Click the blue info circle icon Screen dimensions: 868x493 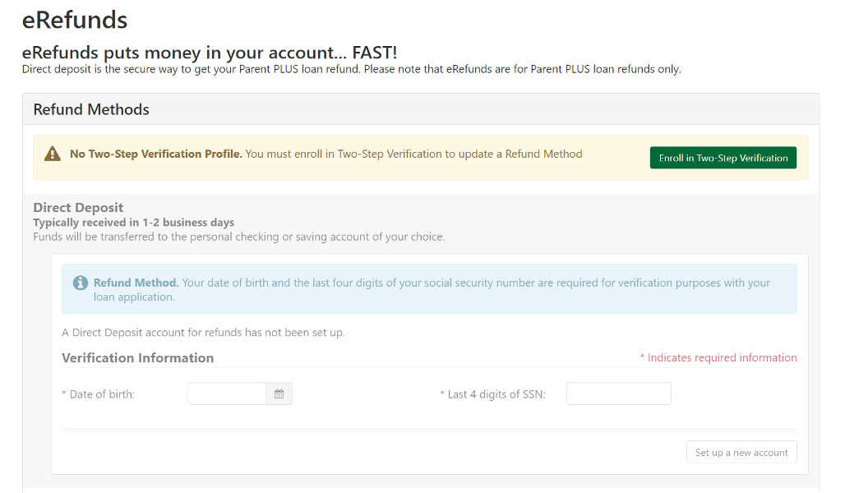tap(80, 283)
